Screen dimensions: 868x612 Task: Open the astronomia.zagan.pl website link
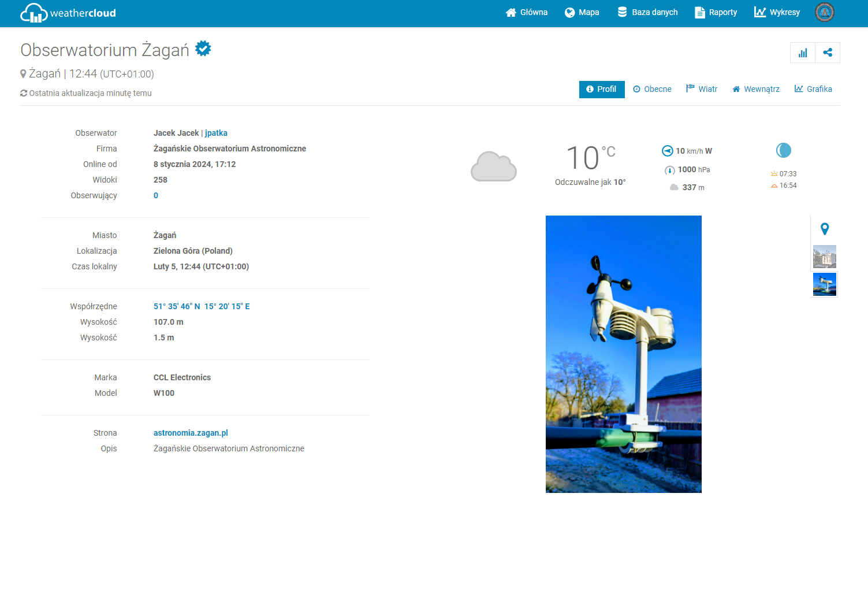[191, 433]
